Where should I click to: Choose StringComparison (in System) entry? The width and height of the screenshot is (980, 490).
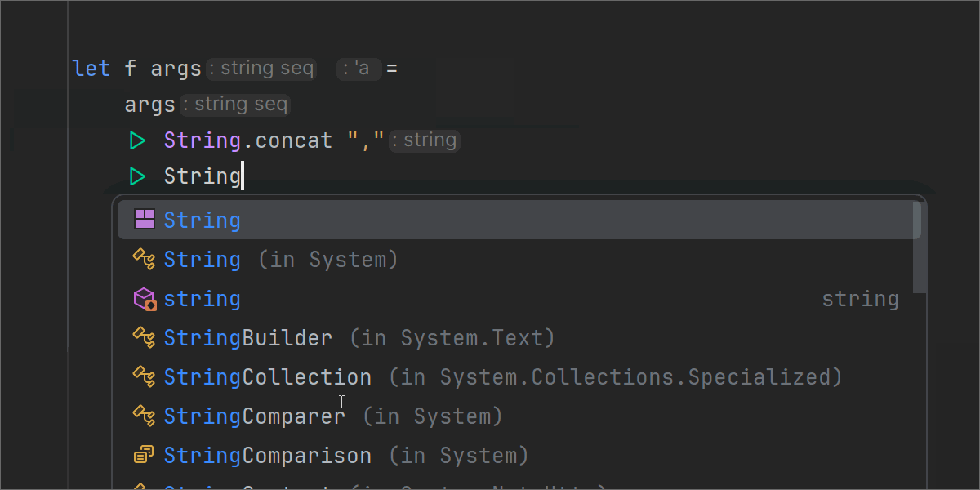tap(346, 456)
